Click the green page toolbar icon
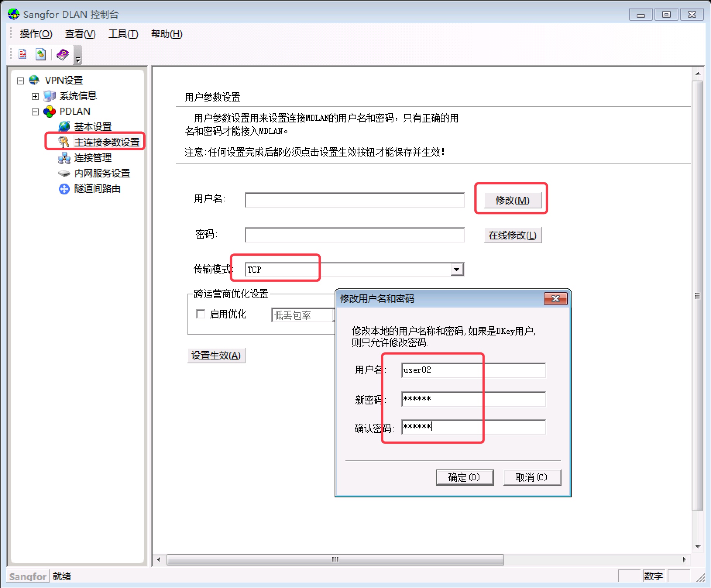 pos(41,54)
